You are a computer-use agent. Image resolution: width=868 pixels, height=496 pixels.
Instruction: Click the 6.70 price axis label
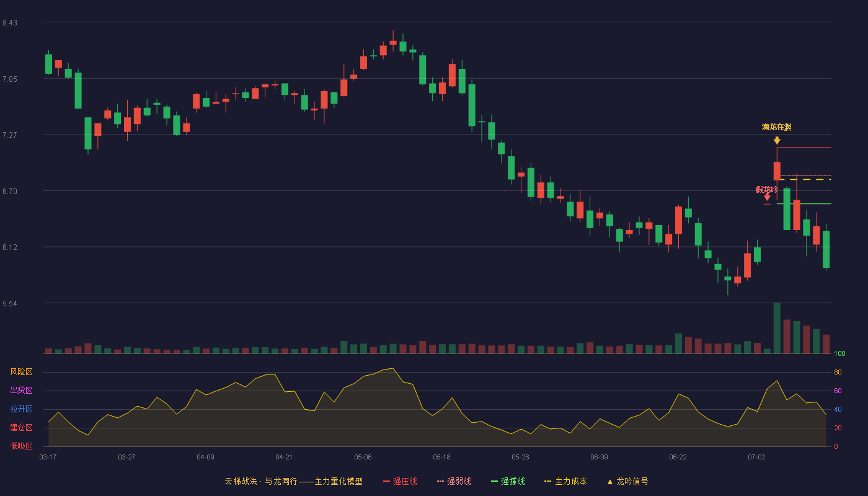pyautogui.click(x=10, y=192)
